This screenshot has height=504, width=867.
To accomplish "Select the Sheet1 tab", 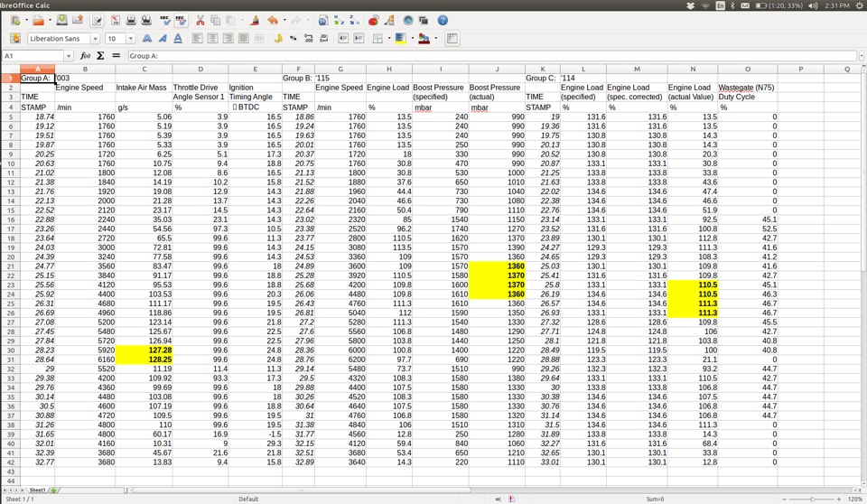I will [x=38, y=490].
